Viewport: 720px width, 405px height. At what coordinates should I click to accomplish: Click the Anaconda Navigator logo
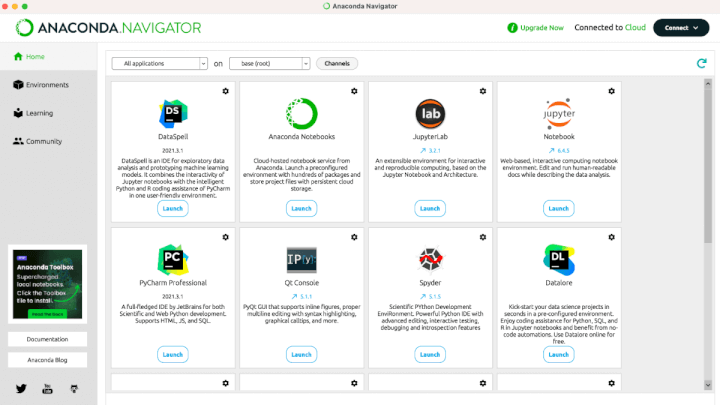[x=108, y=28]
